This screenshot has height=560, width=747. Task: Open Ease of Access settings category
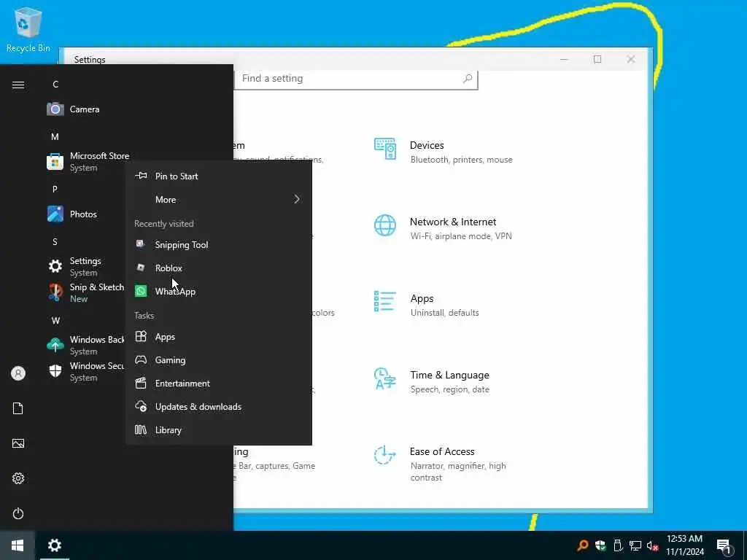point(441,463)
